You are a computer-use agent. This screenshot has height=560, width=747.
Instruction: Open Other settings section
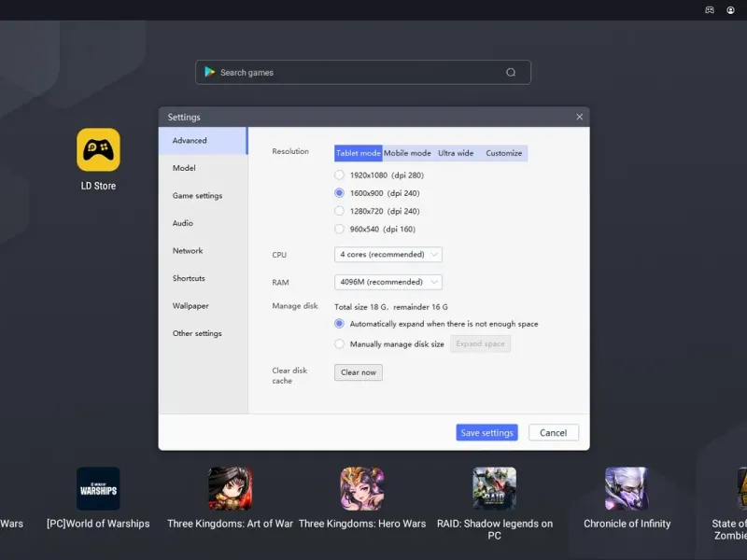203,333
